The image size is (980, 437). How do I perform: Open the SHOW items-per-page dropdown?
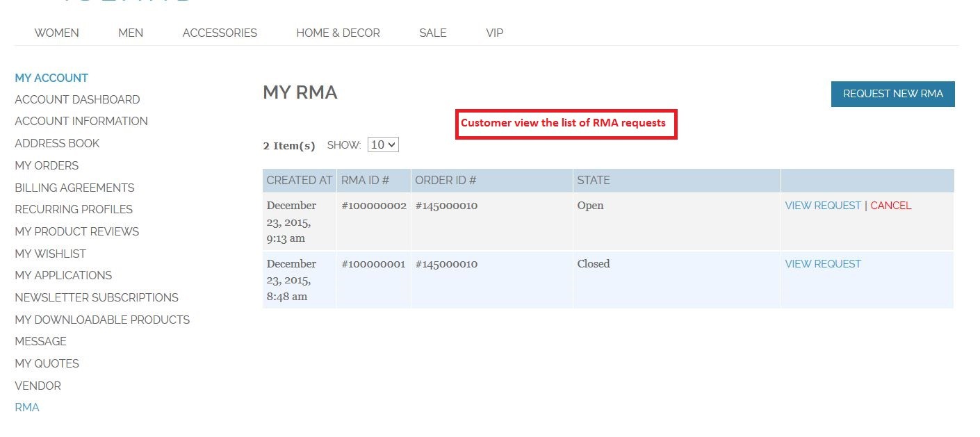(x=383, y=145)
